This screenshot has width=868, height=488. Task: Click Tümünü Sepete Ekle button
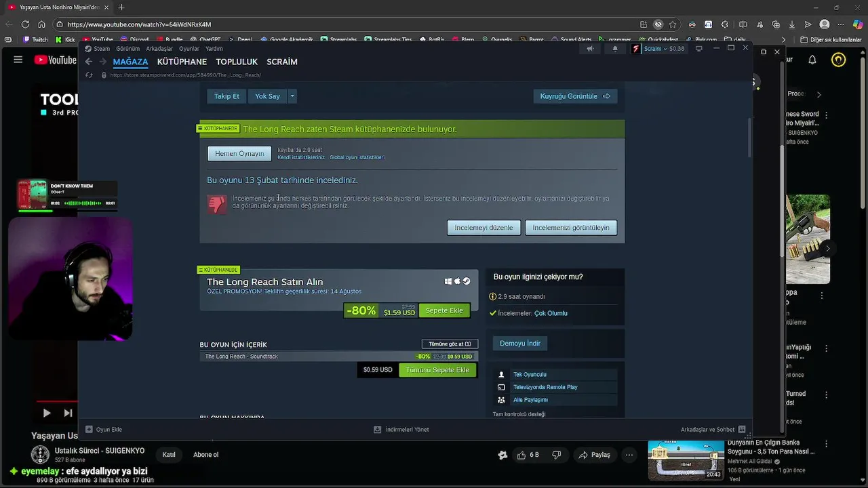437,370
